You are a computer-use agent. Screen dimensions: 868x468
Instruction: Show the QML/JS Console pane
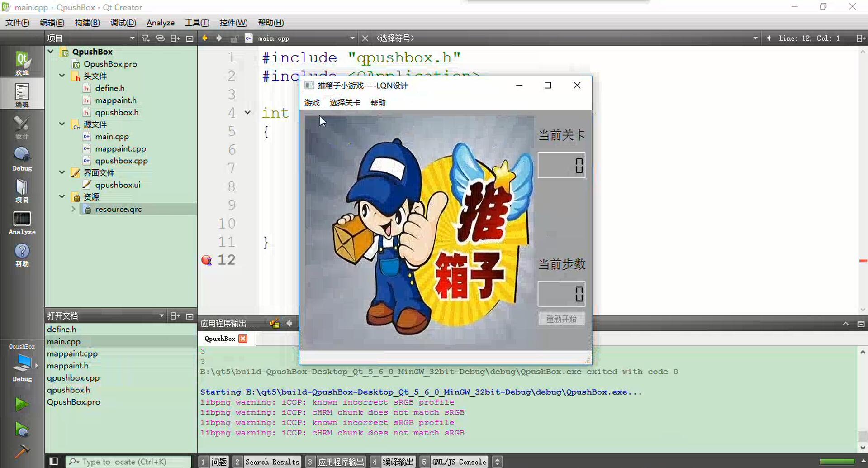coord(453,462)
